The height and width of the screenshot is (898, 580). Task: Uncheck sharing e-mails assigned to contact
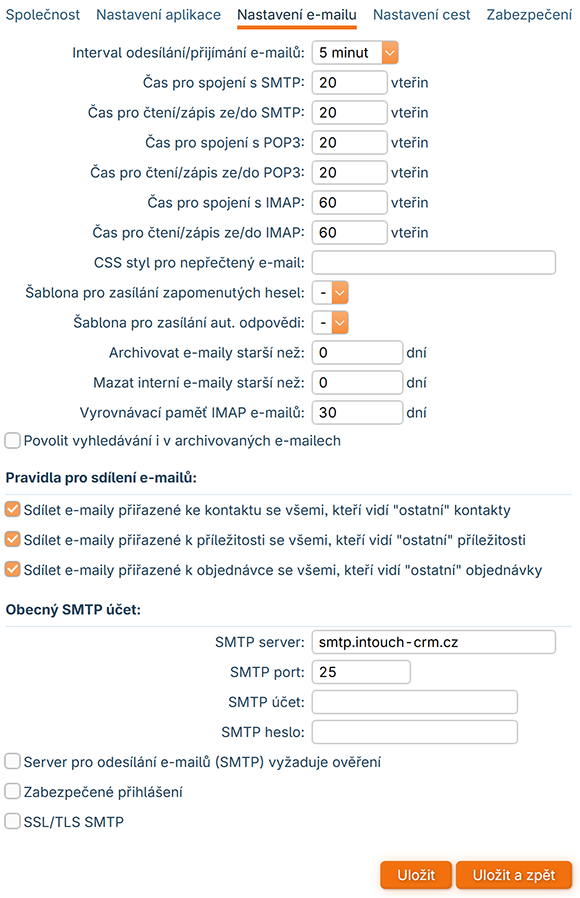(x=13, y=510)
